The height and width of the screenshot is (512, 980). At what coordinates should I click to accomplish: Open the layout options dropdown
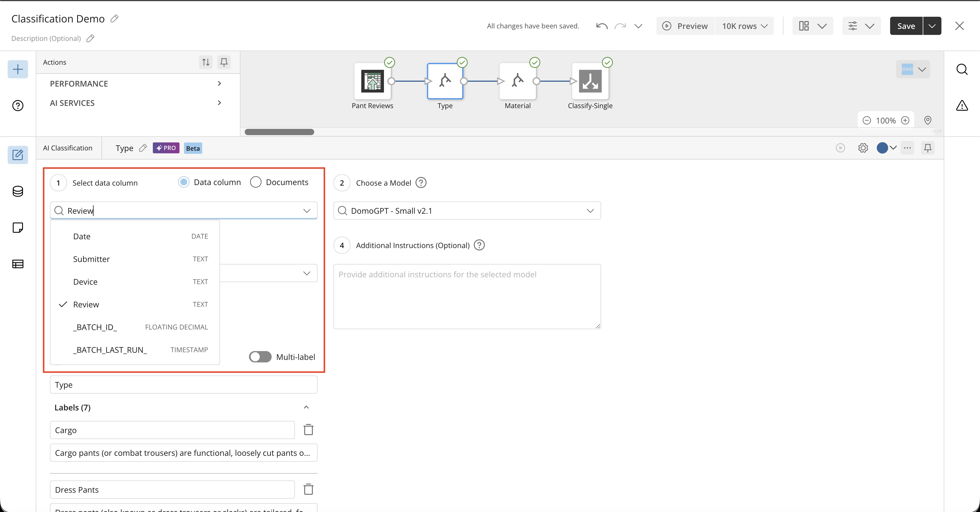click(813, 26)
